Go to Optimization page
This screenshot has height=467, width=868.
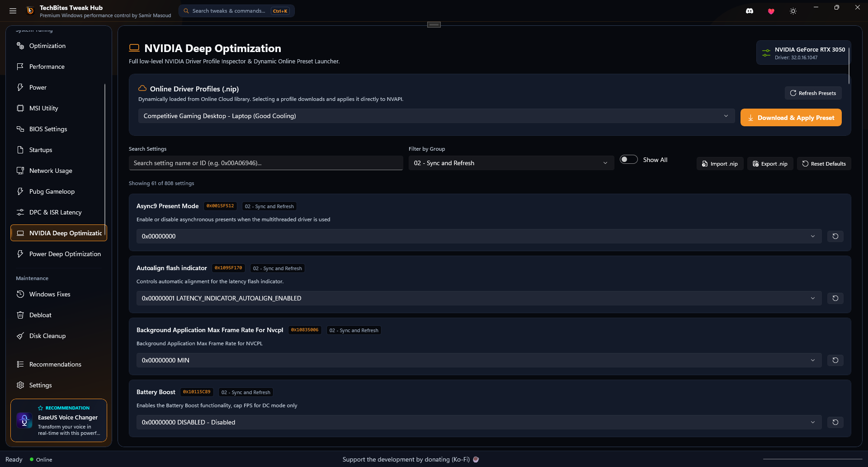(x=58, y=46)
